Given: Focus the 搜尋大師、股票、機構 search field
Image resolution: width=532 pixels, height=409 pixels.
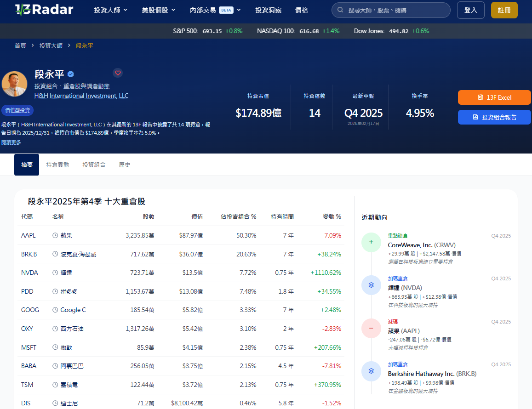Looking at the screenshot, I should click(391, 10).
